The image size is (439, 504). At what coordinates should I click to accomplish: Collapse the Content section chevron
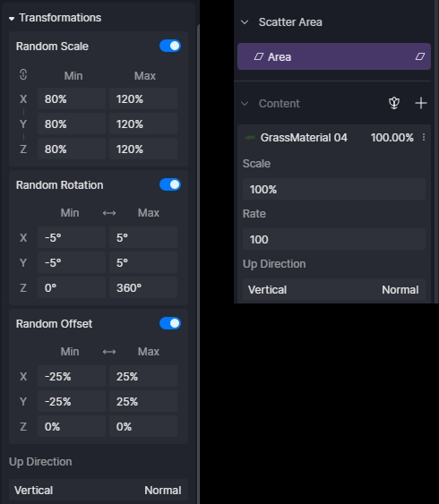[245, 104]
